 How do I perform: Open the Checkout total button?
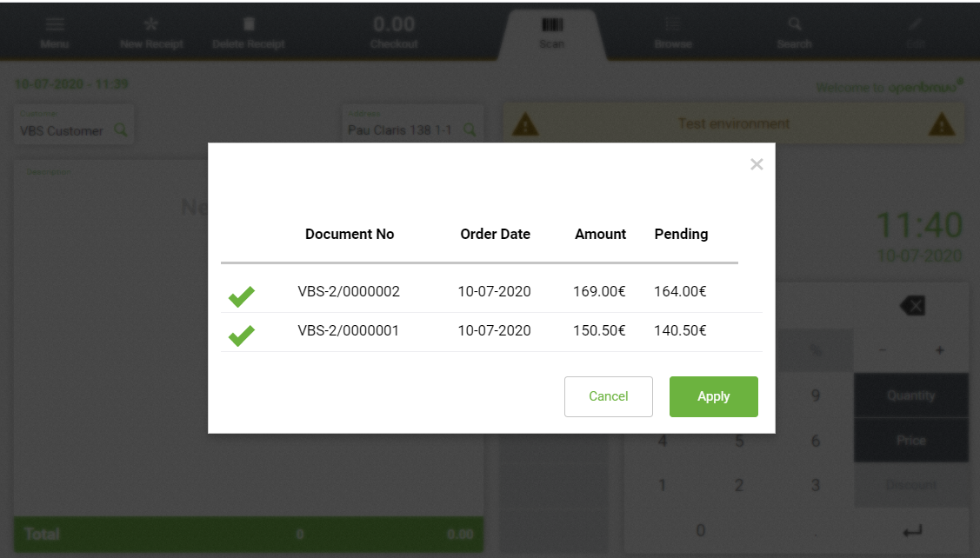pos(393,31)
